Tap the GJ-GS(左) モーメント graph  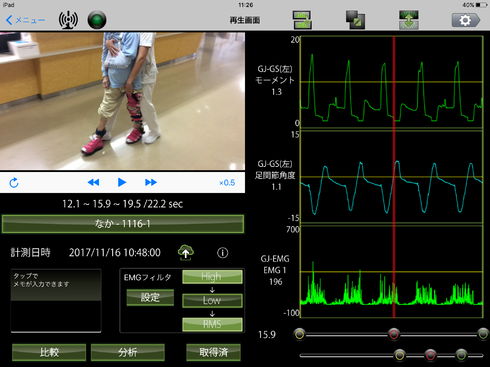[392, 82]
